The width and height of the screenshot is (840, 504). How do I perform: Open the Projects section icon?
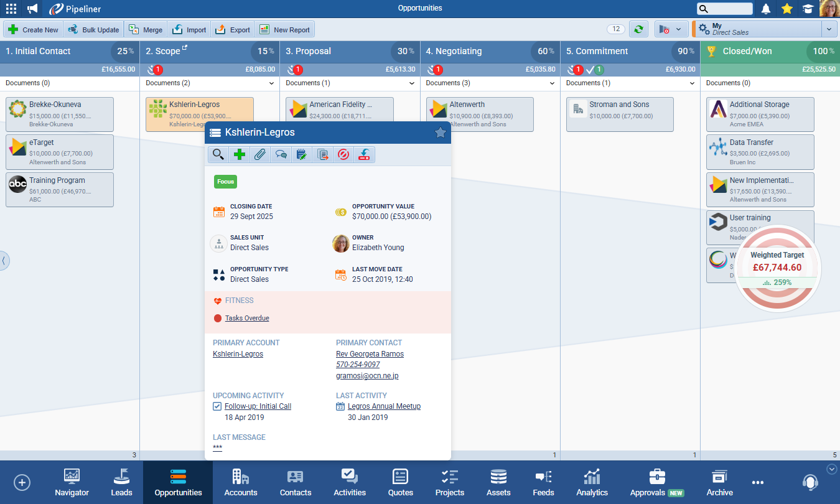click(450, 477)
